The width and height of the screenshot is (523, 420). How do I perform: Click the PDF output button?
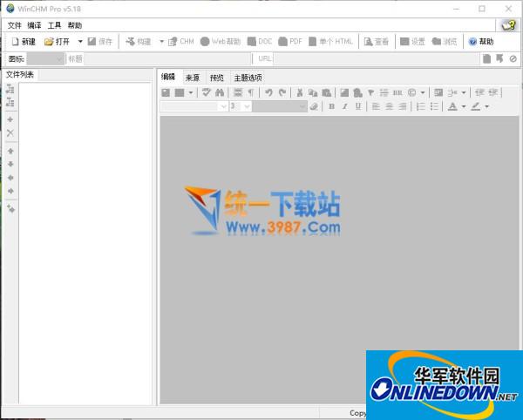tap(290, 42)
